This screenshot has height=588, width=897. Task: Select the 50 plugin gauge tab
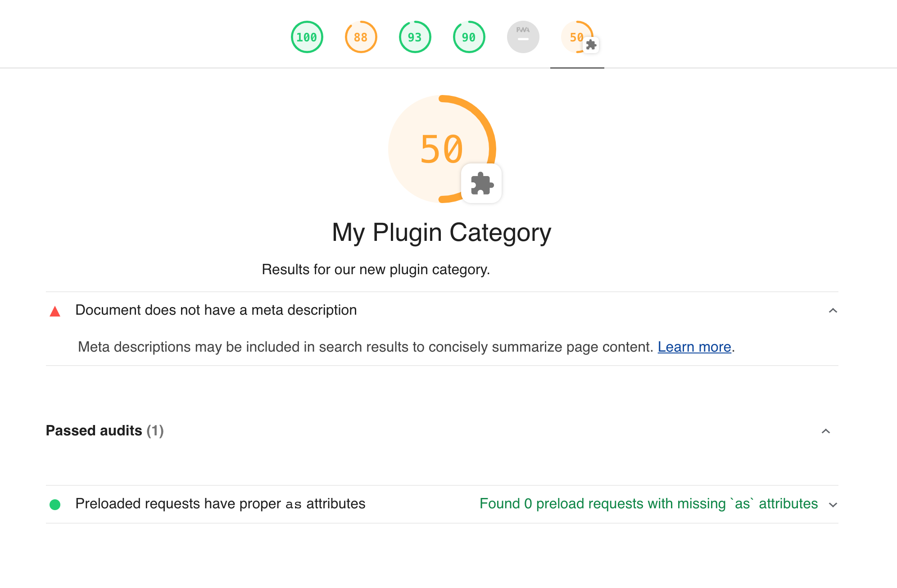(577, 37)
